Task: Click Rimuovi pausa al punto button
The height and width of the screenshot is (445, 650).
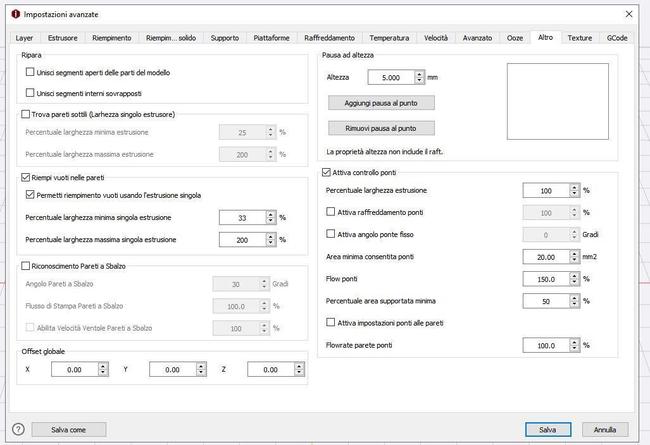Action: [x=381, y=128]
